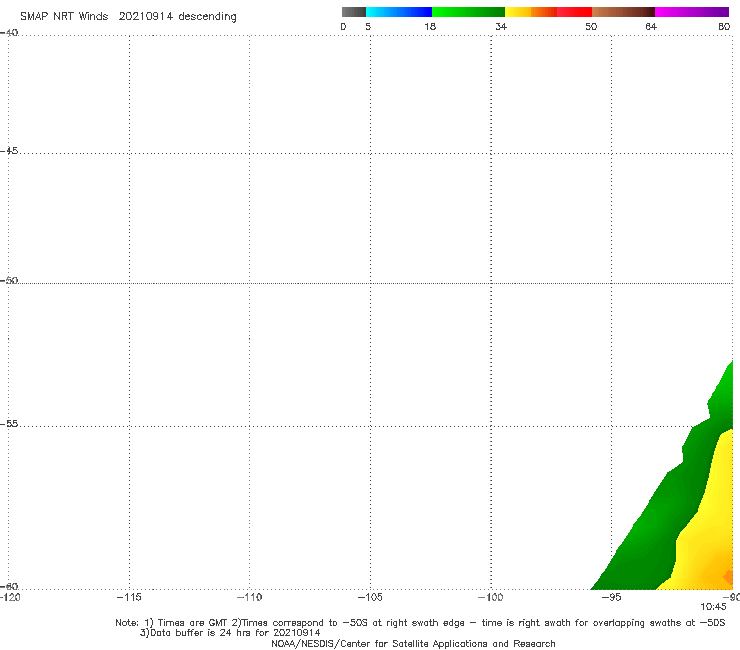
Task: Click the plot title "SMAP NRT Winds"
Action: point(64,16)
